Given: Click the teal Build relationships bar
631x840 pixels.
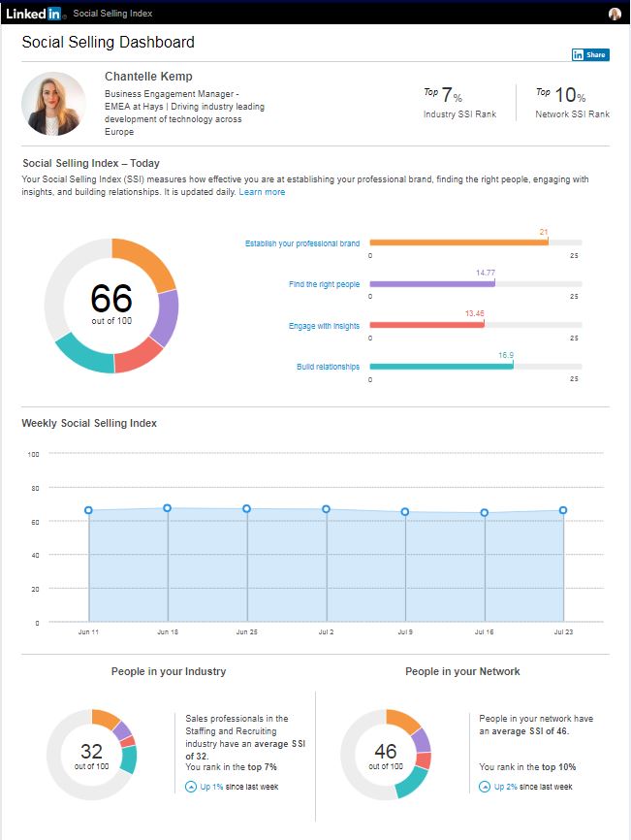Looking at the screenshot, I should [x=441, y=367].
